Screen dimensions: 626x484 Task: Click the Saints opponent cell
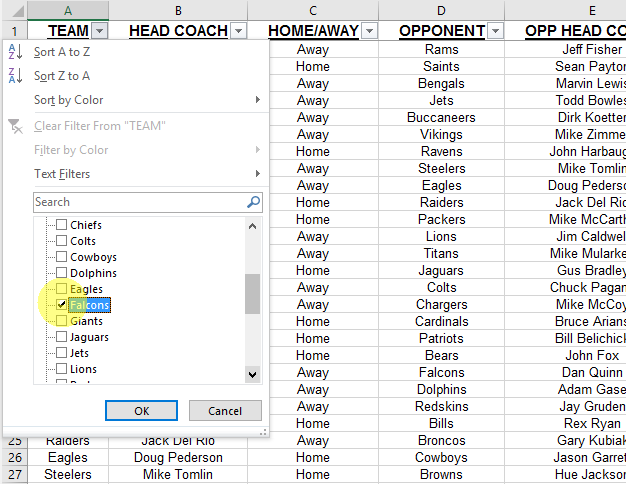(441, 66)
